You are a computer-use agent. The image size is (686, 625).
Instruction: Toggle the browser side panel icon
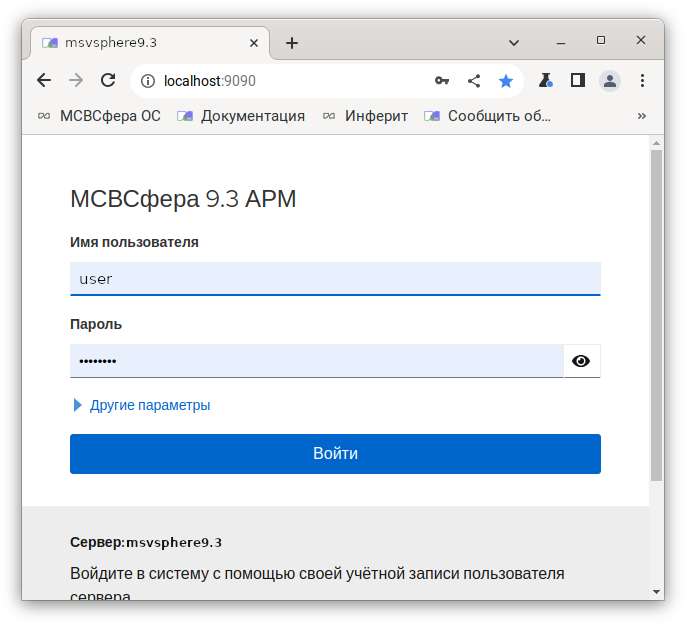pos(577,81)
